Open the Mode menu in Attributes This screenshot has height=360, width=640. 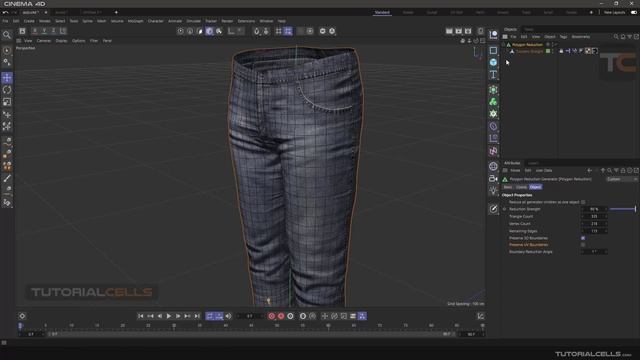click(515, 170)
